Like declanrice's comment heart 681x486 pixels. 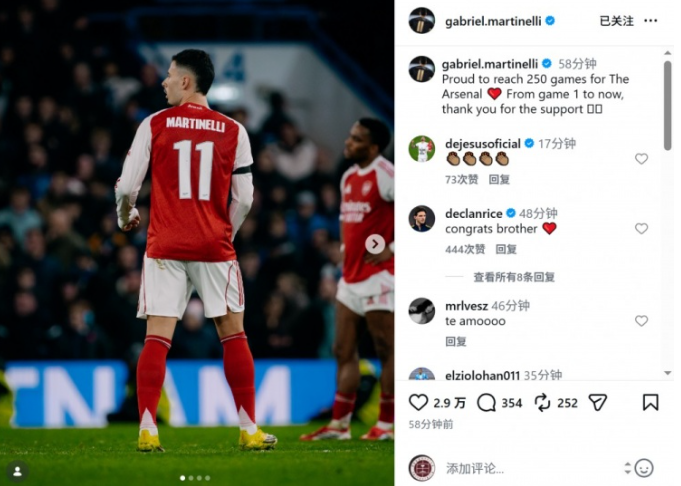click(641, 228)
